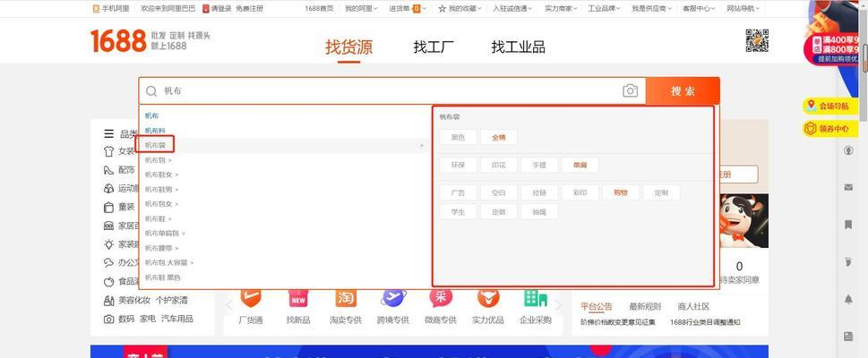Expand the 帆布袋 suggestion arrow
This screenshot has height=358, width=868.
(x=422, y=146)
